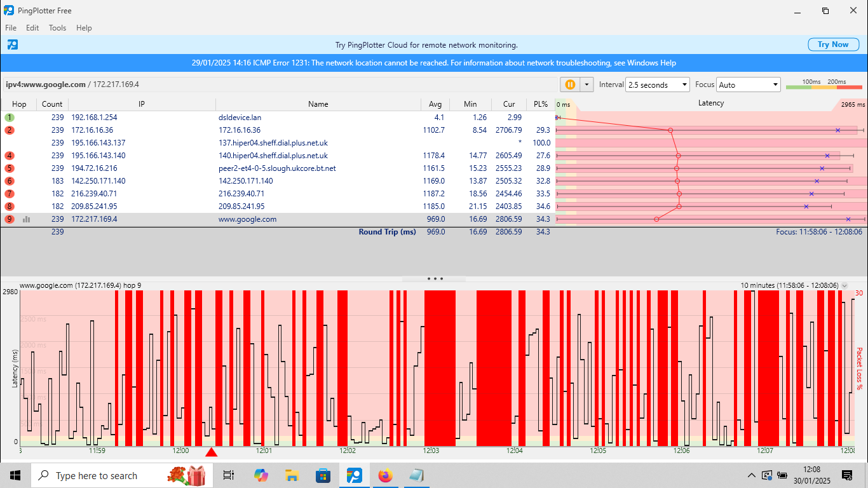Image resolution: width=868 pixels, height=488 pixels.
Task: Pause sampling with the orange pause button
Action: tap(570, 84)
